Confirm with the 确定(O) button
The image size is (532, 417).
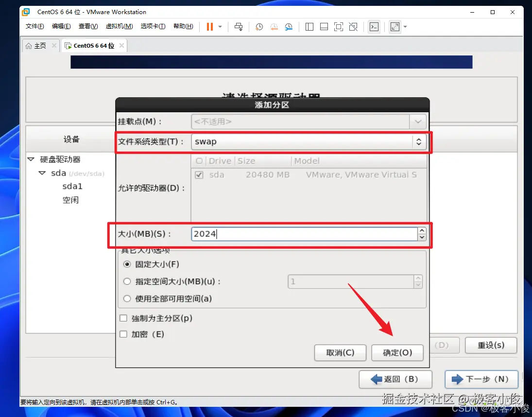[x=397, y=353]
